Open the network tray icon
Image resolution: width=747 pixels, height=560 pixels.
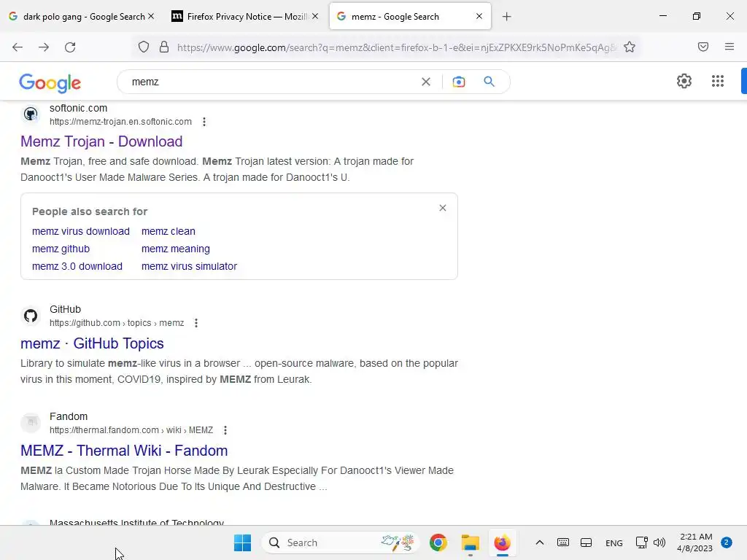click(x=641, y=542)
